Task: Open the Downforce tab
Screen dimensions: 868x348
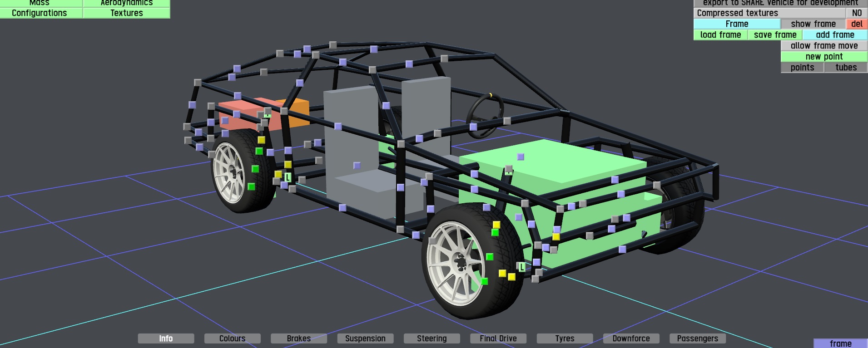Action: (x=631, y=338)
